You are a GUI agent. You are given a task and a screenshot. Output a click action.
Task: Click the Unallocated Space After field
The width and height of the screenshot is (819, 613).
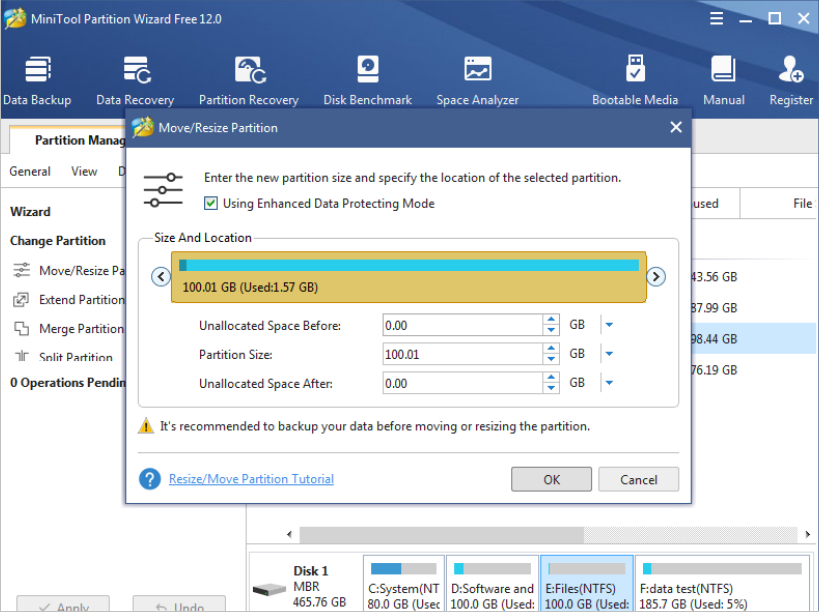pos(463,383)
